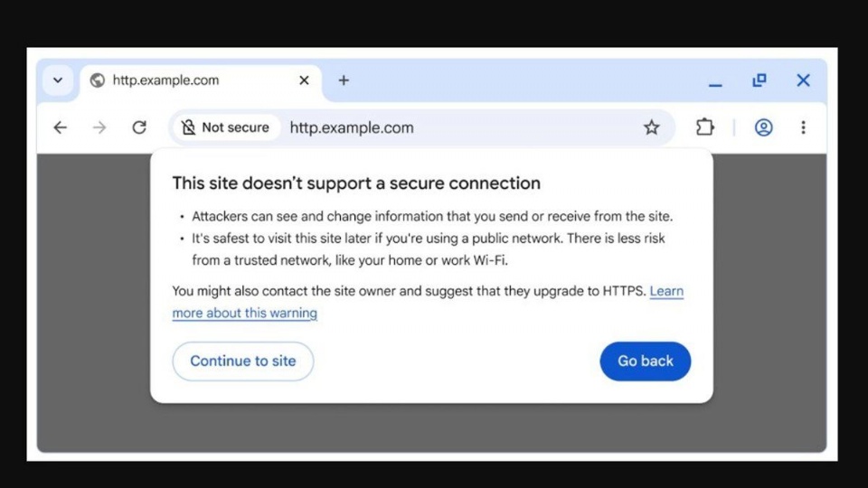Click the secure connection warning heading
The width and height of the screenshot is (868, 488).
coord(356,183)
